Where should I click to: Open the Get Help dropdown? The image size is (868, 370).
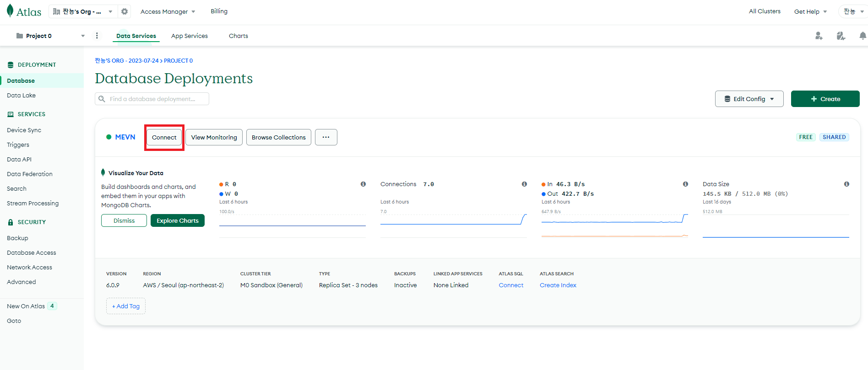[810, 11]
